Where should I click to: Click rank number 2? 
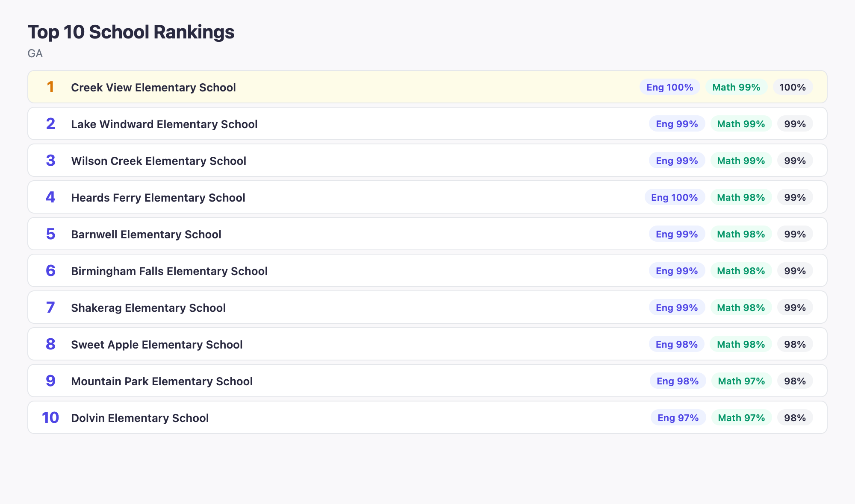[50, 124]
